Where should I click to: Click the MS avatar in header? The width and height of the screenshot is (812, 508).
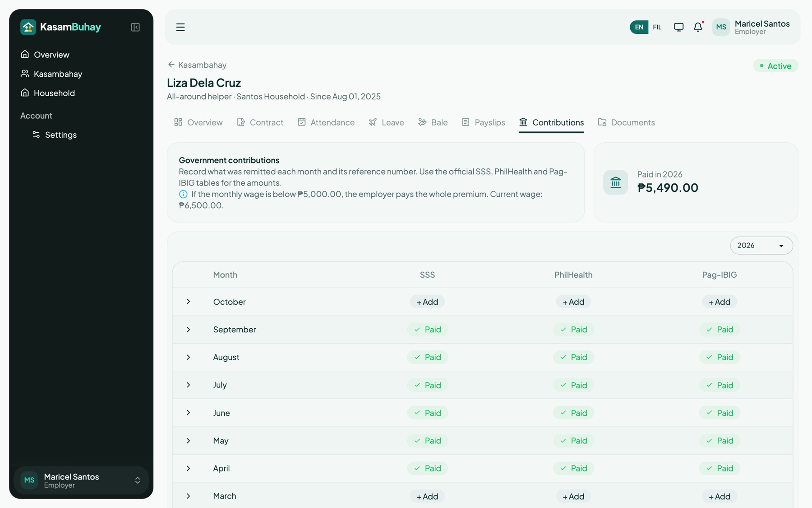coord(721,27)
